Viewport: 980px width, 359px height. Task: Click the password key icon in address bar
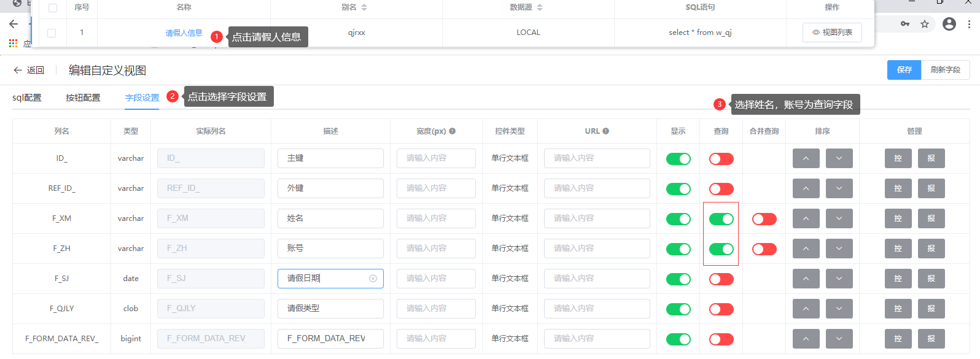point(905,24)
